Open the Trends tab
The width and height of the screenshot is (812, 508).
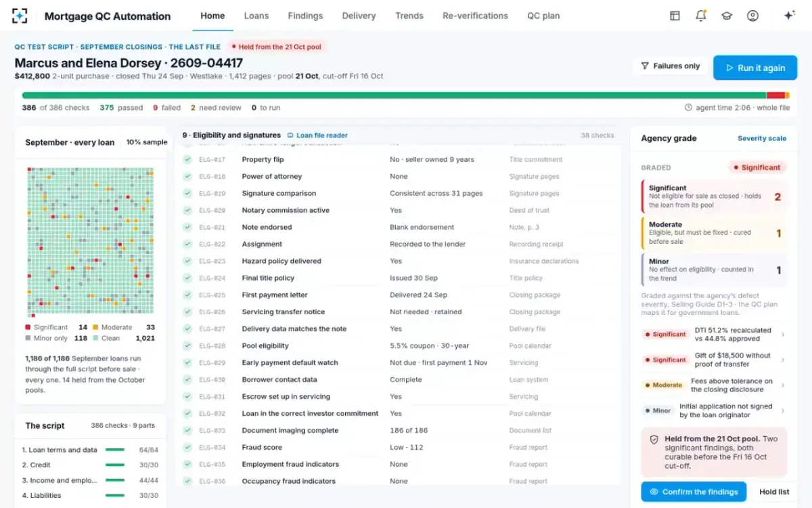coord(409,16)
